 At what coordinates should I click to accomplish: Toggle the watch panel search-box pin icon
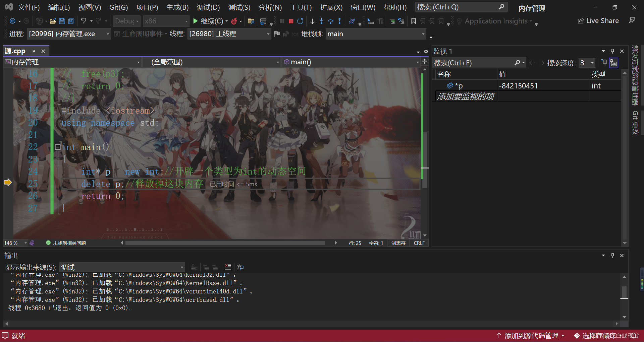tap(604, 63)
